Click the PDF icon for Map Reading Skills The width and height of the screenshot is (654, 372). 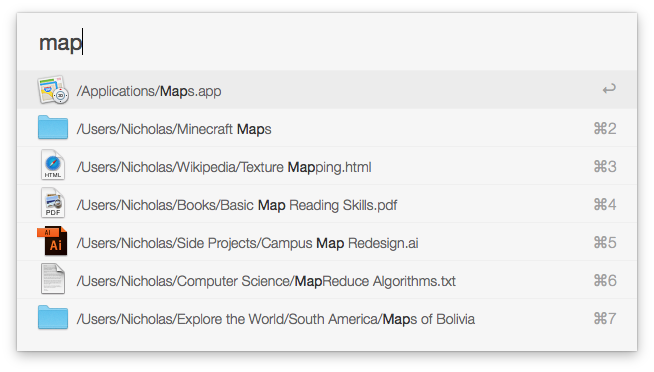click(53, 203)
